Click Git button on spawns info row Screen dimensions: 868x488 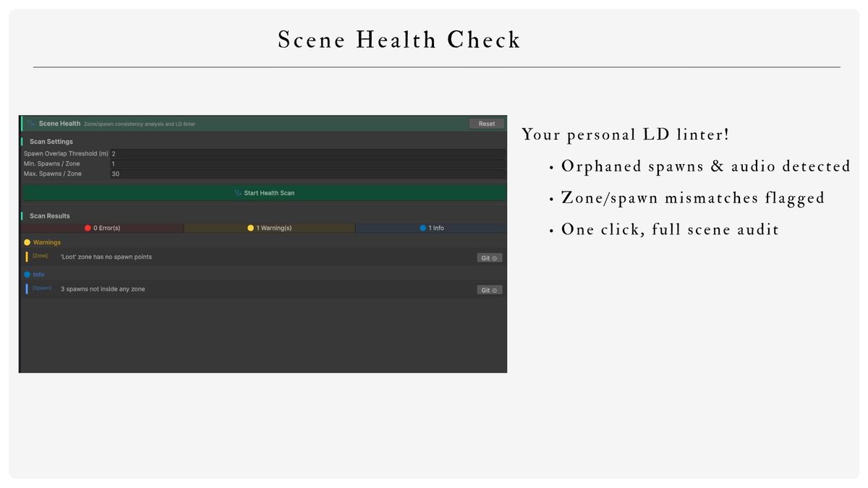click(490, 290)
